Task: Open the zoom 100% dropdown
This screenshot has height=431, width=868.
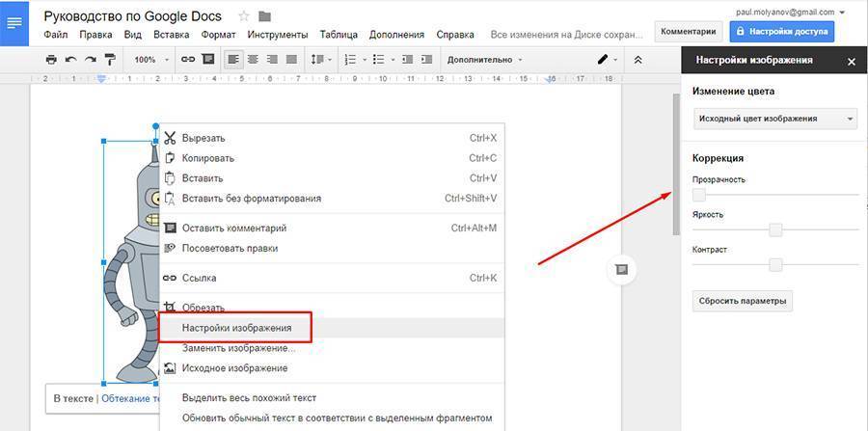Action: pyautogui.click(x=151, y=60)
